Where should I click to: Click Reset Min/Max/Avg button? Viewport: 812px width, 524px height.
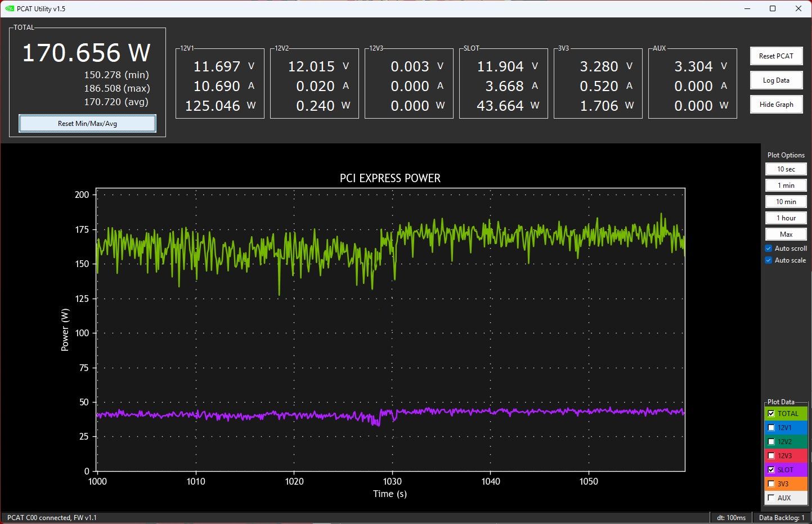[x=87, y=124]
